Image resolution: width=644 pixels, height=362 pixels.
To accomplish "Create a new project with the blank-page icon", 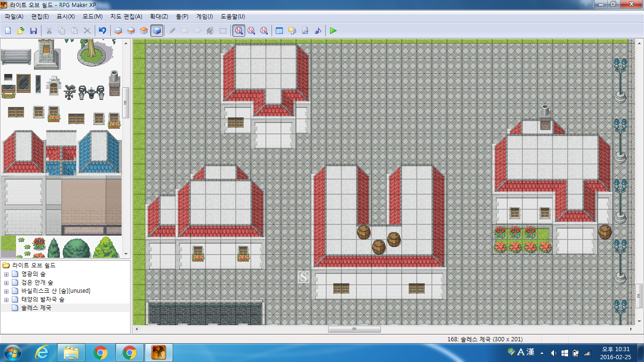I will [x=8, y=31].
